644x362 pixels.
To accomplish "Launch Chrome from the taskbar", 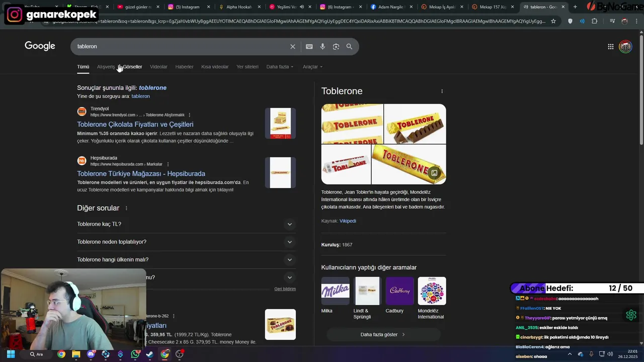I will [61, 354].
